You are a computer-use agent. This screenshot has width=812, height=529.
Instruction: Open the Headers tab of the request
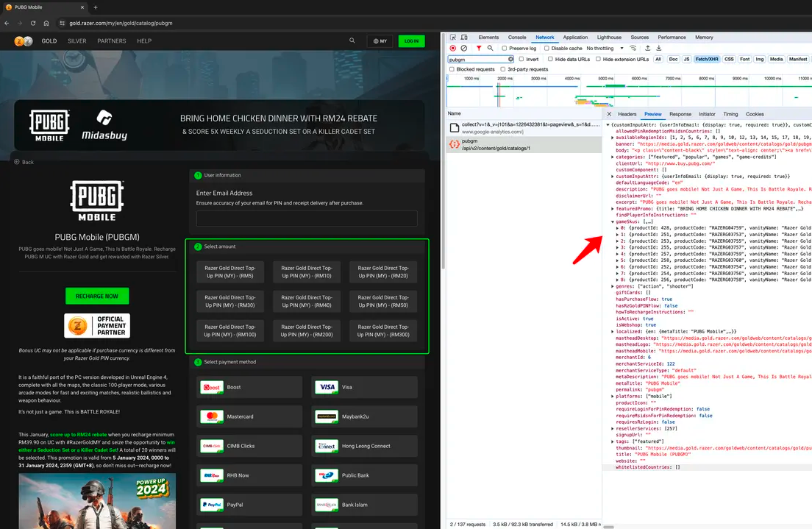point(627,114)
